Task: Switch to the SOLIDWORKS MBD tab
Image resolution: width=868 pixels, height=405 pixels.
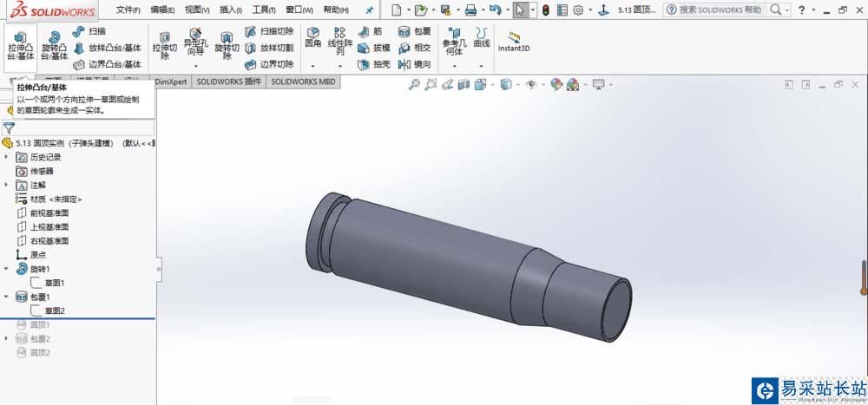Action: tap(303, 82)
